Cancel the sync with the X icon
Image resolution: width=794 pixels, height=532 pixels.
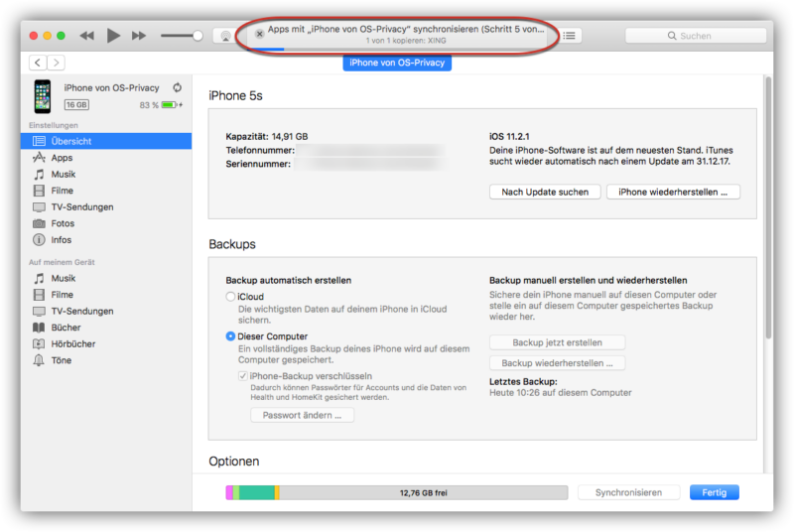click(259, 34)
